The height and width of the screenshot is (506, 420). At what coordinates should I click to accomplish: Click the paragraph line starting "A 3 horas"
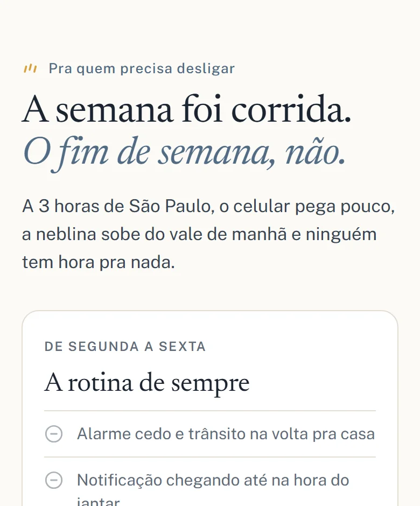pyautogui.click(x=208, y=206)
